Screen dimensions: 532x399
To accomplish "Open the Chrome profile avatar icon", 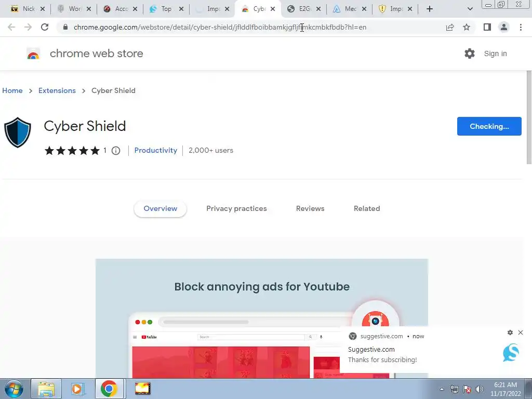I will [x=504, y=27].
